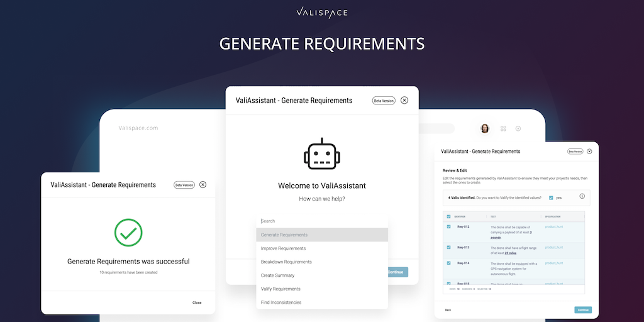Click the IDENTIFIER column header
Screen dimensions: 644x322
pyautogui.click(x=460, y=217)
